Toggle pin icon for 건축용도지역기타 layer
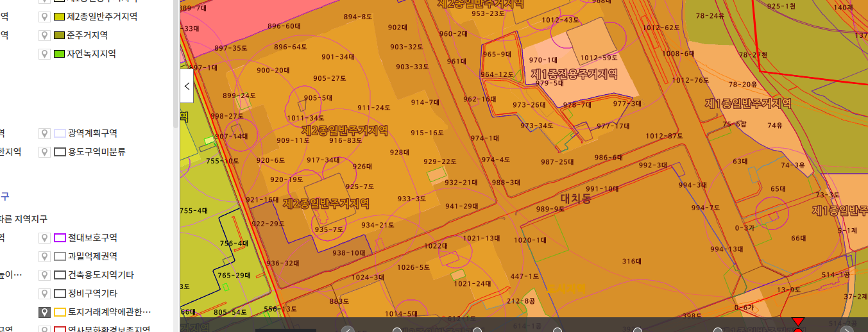 tap(44, 276)
